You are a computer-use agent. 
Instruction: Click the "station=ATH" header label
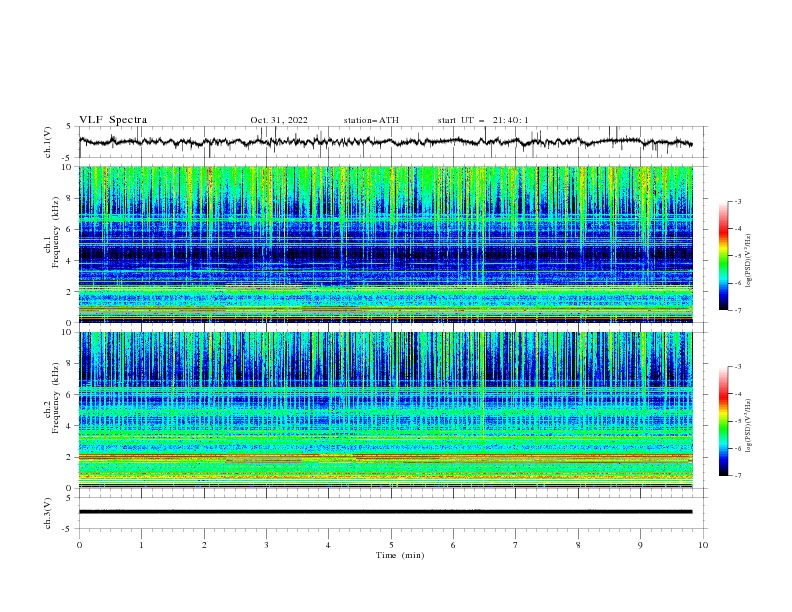(371, 120)
